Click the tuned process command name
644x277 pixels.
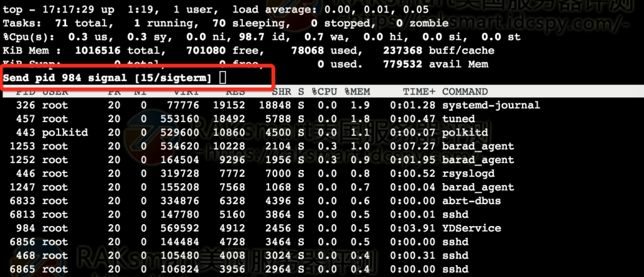point(458,119)
